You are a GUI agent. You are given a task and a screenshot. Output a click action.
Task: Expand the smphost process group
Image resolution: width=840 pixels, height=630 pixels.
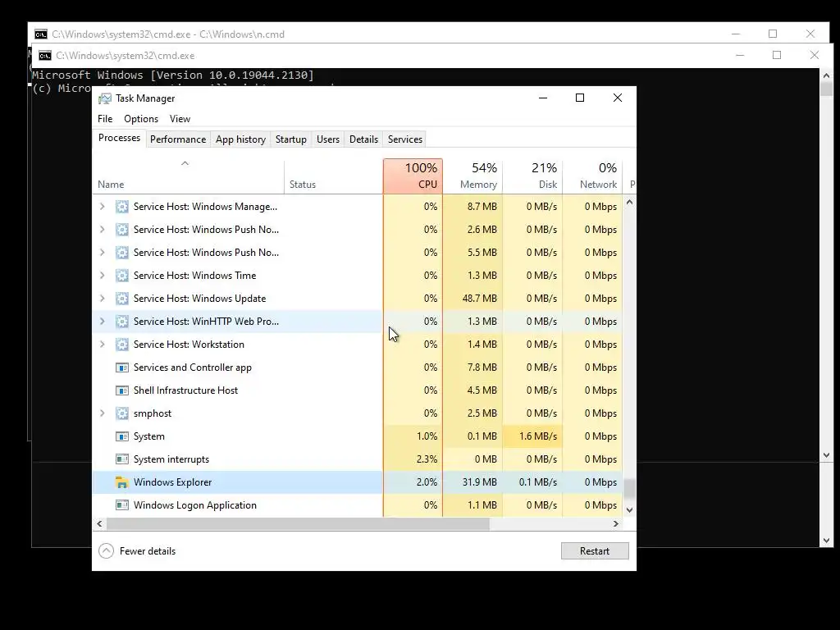tap(103, 413)
